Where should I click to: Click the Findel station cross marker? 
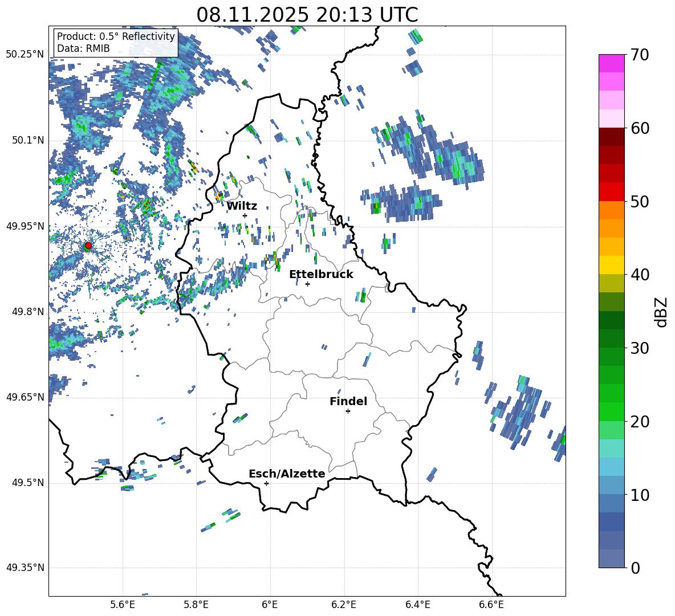point(348,411)
